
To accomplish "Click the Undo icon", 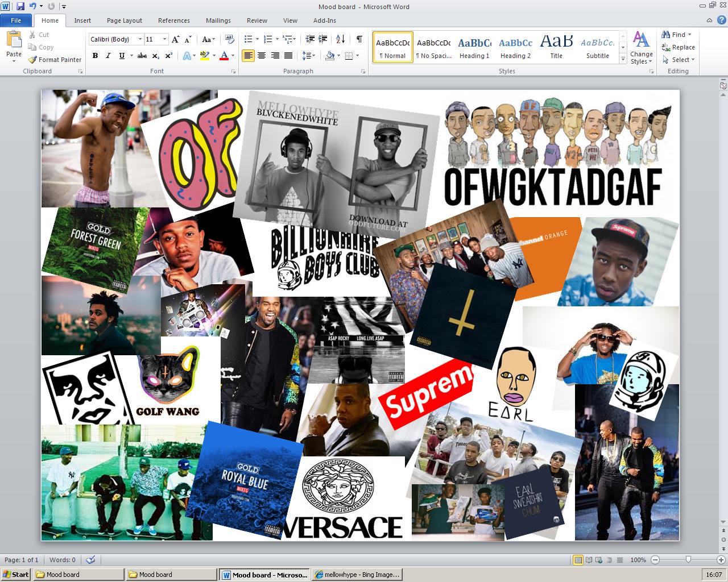I will coord(33,7).
